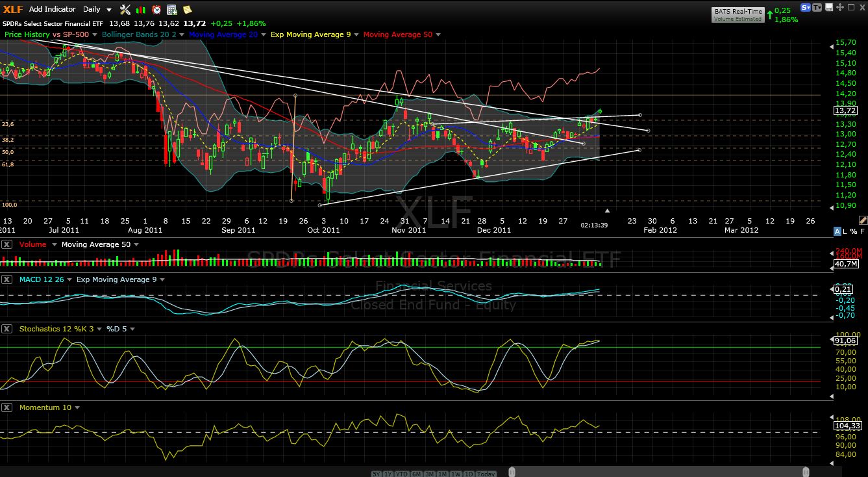Open the chart settings wrench icon
Image resolution: width=868 pixels, height=477 pixels.
tap(125, 10)
